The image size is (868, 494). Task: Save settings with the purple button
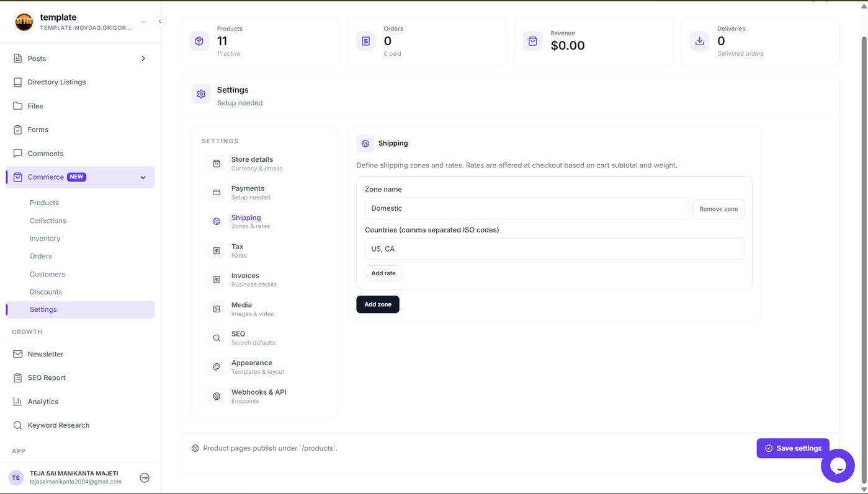793,448
